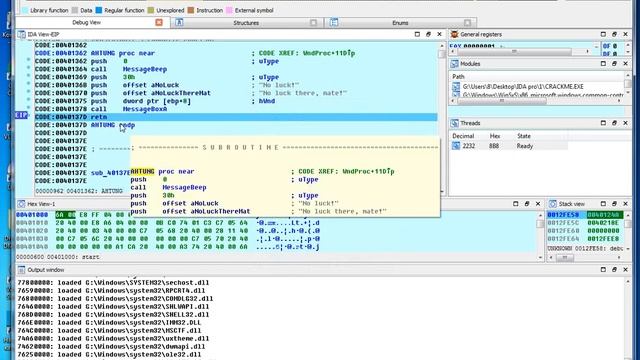Click the Structures tab icon

tap(179, 22)
